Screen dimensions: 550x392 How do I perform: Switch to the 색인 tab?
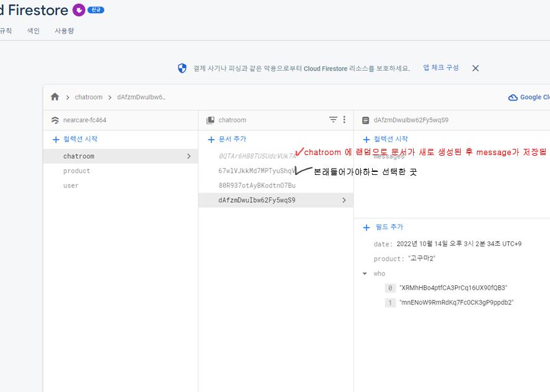pyautogui.click(x=33, y=31)
